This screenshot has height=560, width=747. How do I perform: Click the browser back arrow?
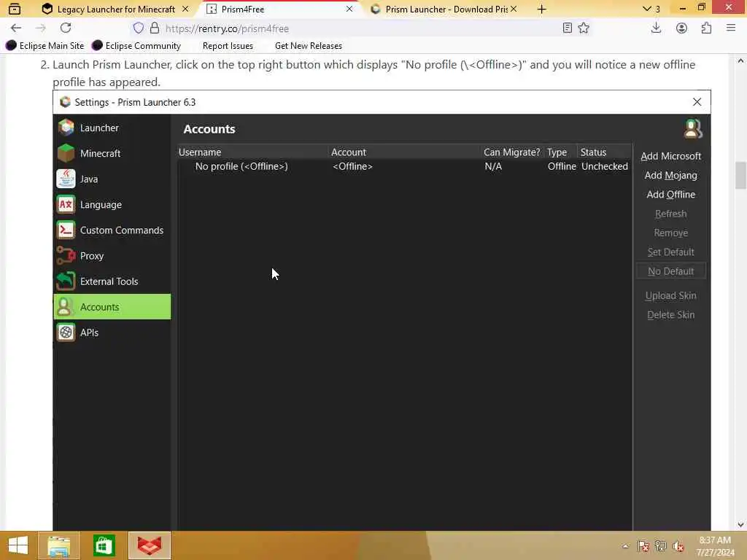(16, 28)
